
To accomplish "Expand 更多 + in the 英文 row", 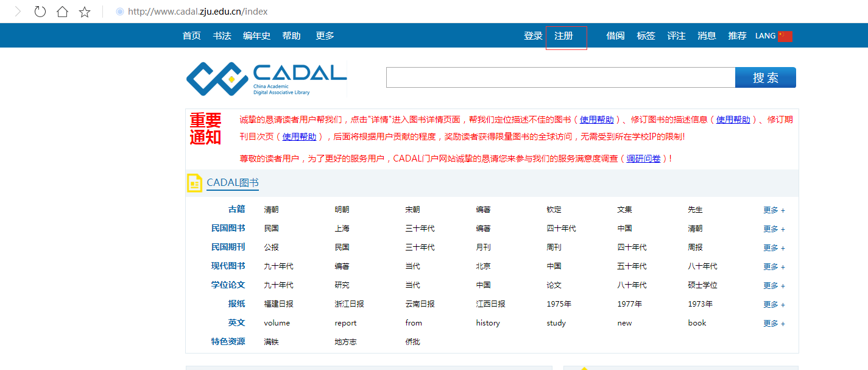I will [774, 324].
